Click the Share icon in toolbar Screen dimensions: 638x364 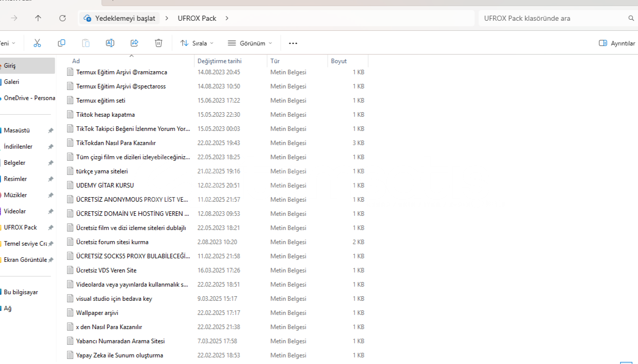(x=134, y=43)
